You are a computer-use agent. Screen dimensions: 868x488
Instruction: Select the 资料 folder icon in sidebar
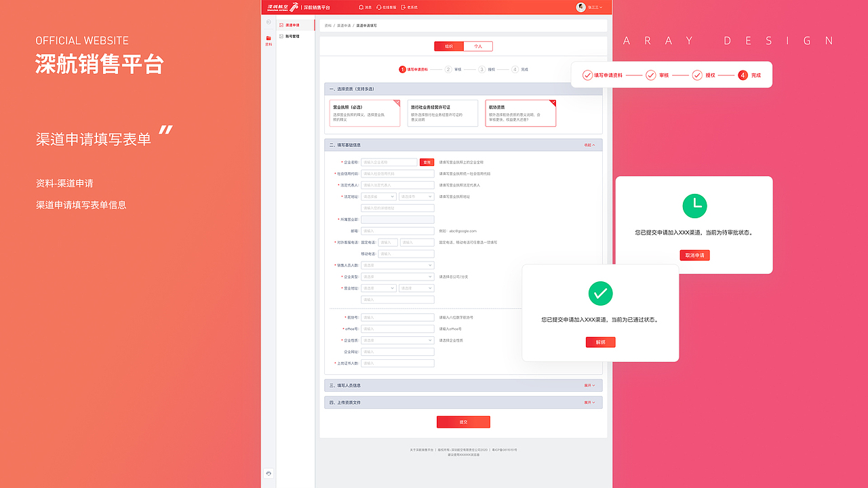[x=269, y=39]
